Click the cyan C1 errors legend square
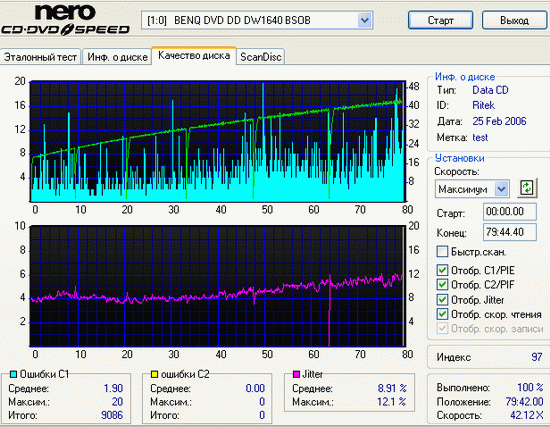This screenshot has height=427, width=550. tap(13, 374)
